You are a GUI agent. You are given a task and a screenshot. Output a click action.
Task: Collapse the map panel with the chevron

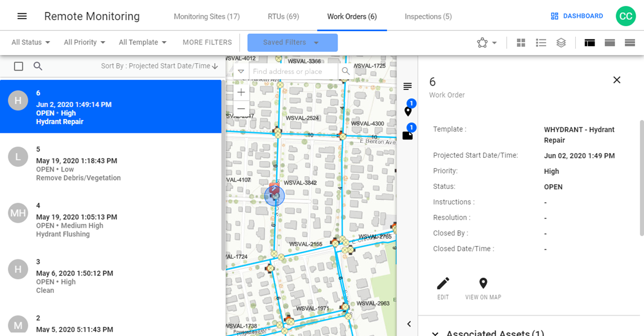coord(409,324)
